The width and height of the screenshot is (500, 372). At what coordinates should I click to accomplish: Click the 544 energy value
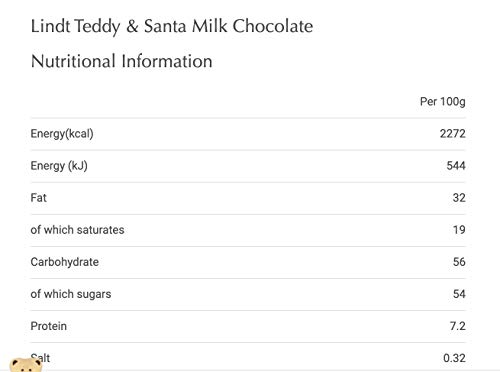[x=456, y=166]
